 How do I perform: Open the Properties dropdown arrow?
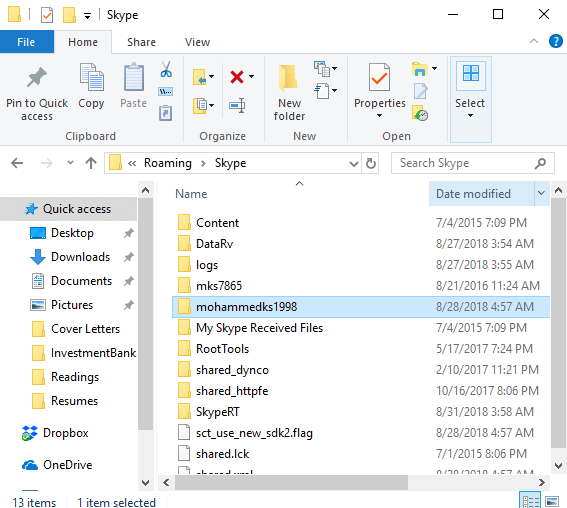[x=379, y=116]
